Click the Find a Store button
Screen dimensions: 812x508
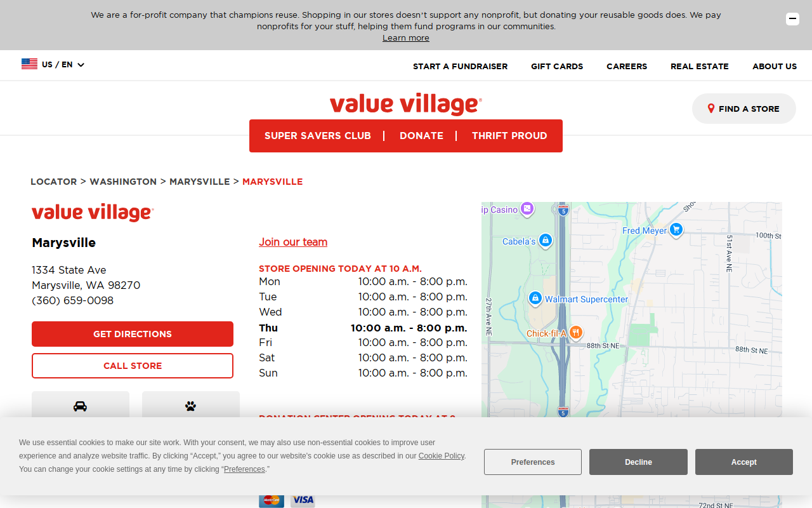point(744,109)
